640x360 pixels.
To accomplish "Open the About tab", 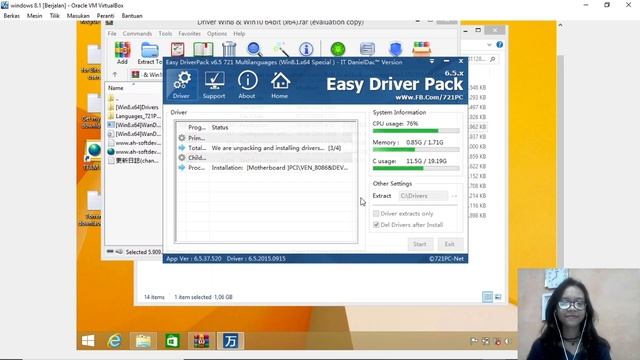I will click(247, 84).
